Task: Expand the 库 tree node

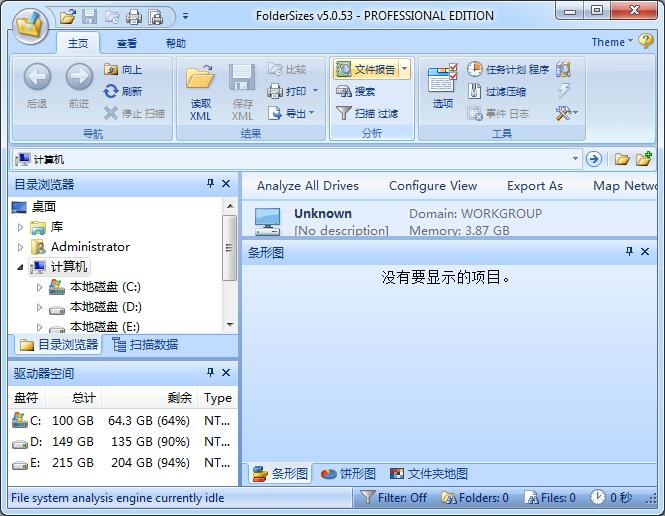Action: click(x=20, y=227)
